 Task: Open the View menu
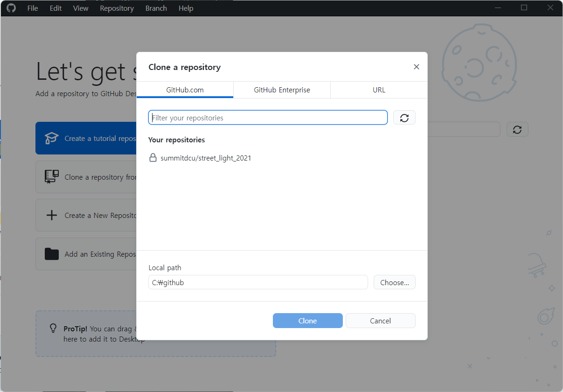(x=81, y=8)
